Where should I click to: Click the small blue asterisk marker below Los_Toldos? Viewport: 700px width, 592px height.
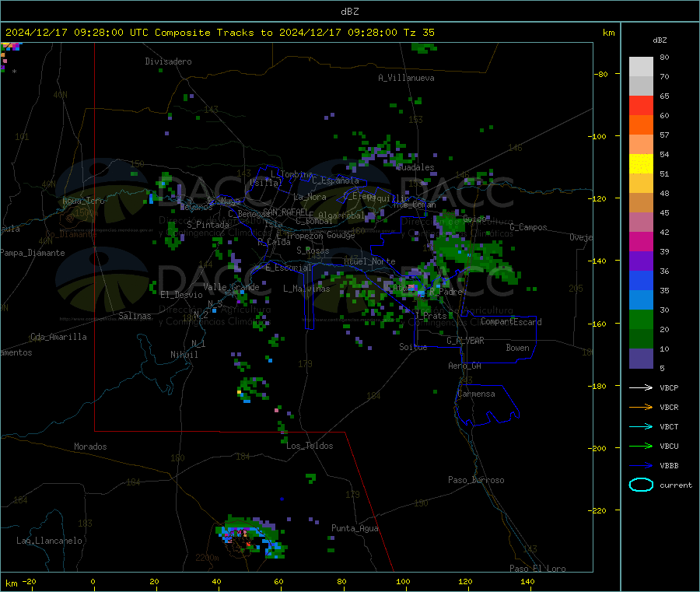point(282,499)
